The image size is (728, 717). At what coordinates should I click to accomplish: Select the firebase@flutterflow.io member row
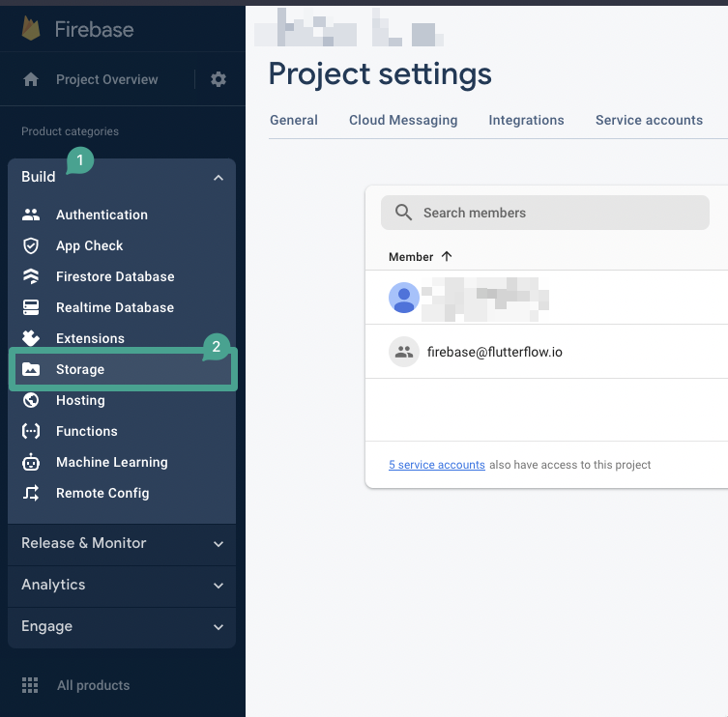[x=546, y=352]
